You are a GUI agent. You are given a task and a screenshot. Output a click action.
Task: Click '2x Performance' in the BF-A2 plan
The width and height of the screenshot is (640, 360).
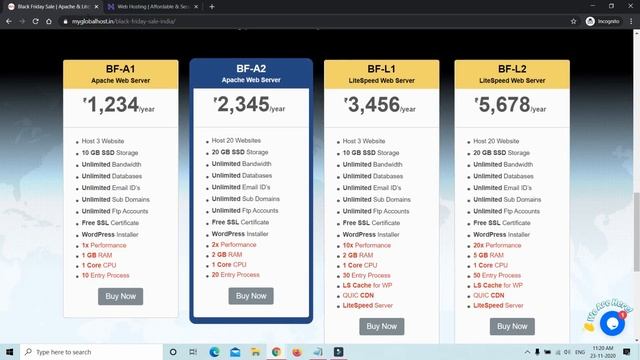(x=234, y=244)
